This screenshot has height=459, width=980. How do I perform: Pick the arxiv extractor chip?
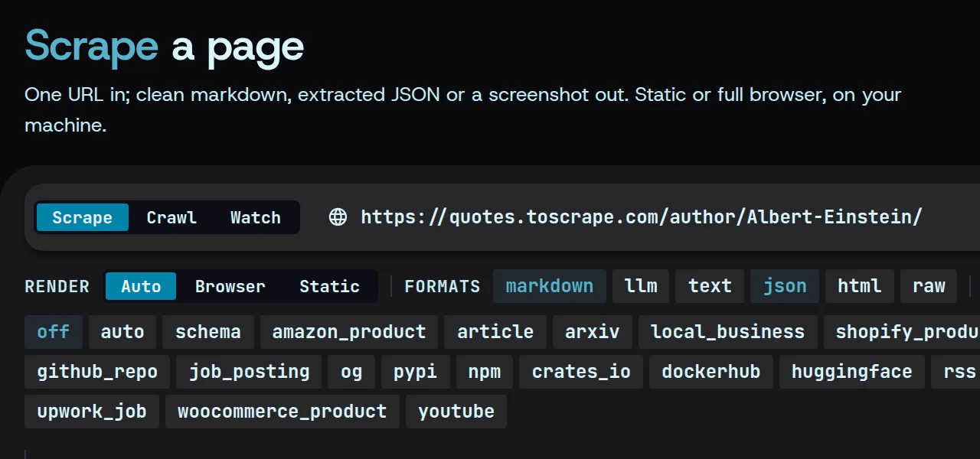click(x=593, y=332)
